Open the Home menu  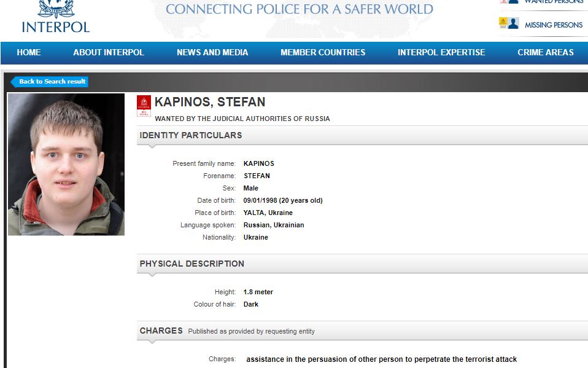[29, 53]
